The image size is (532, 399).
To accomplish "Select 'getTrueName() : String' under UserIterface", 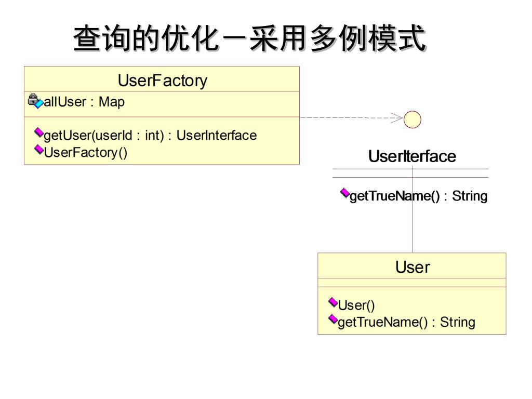I will pyautogui.click(x=418, y=196).
